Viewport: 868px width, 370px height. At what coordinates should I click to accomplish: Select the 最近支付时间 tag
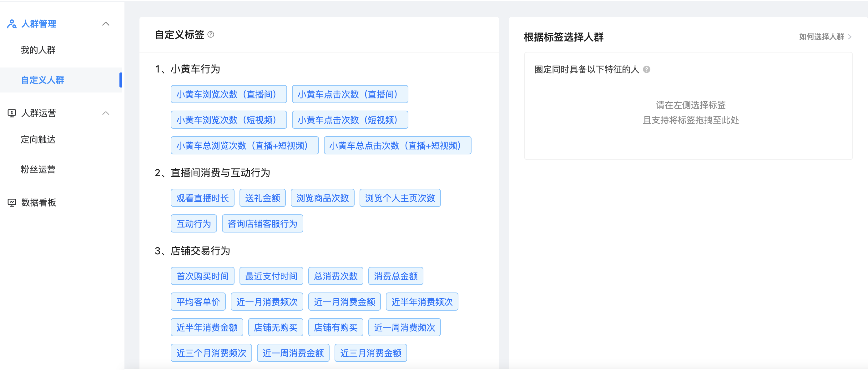pos(271,276)
